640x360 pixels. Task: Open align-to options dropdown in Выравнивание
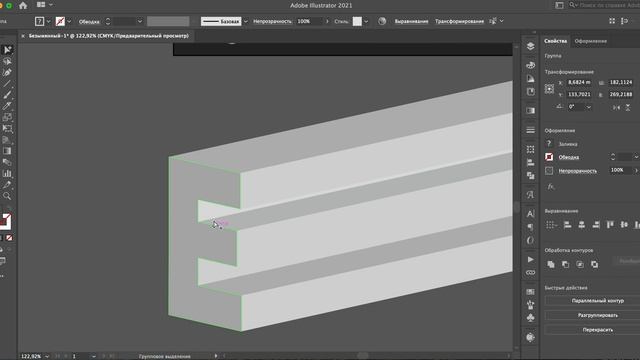(551, 225)
